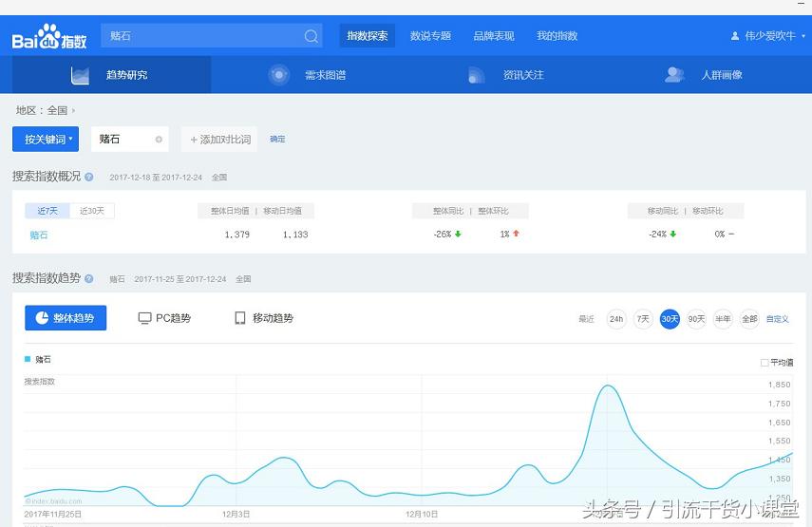Show the 整体趋势 chart
812x527 pixels.
pos(66,318)
